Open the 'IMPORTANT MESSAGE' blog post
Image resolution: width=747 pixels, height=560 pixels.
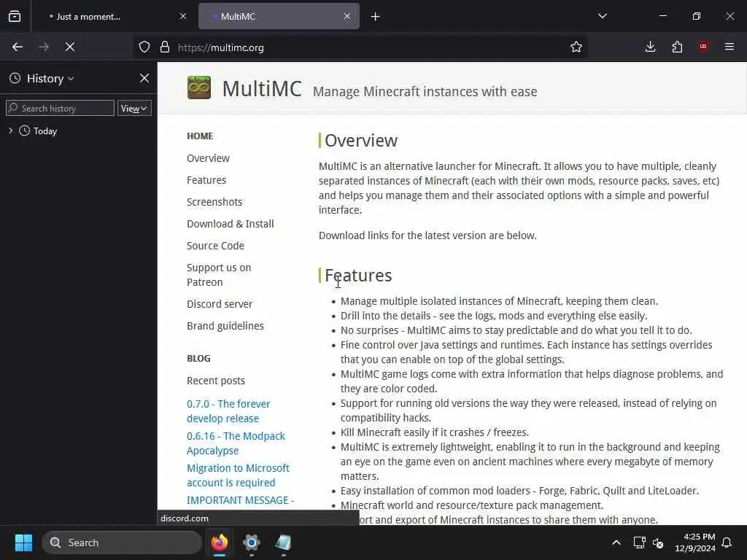click(241, 500)
